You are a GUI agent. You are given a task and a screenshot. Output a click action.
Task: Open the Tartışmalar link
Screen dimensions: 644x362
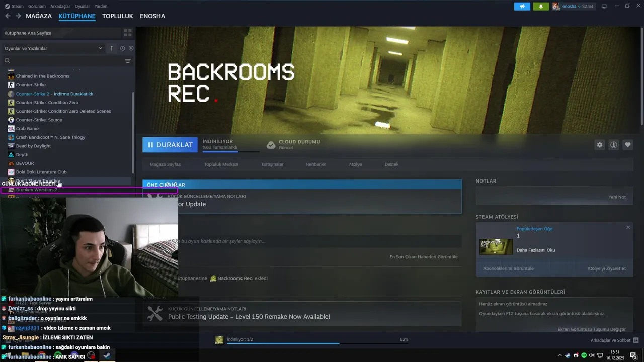click(x=272, y=164)
